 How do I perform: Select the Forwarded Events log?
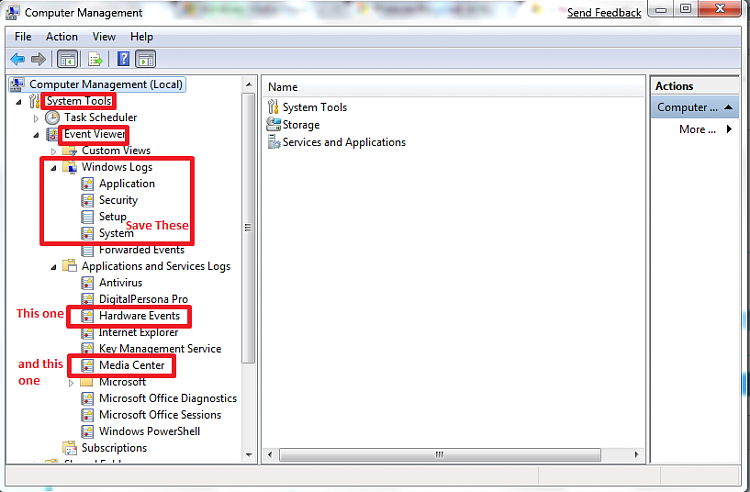[142, 250]
